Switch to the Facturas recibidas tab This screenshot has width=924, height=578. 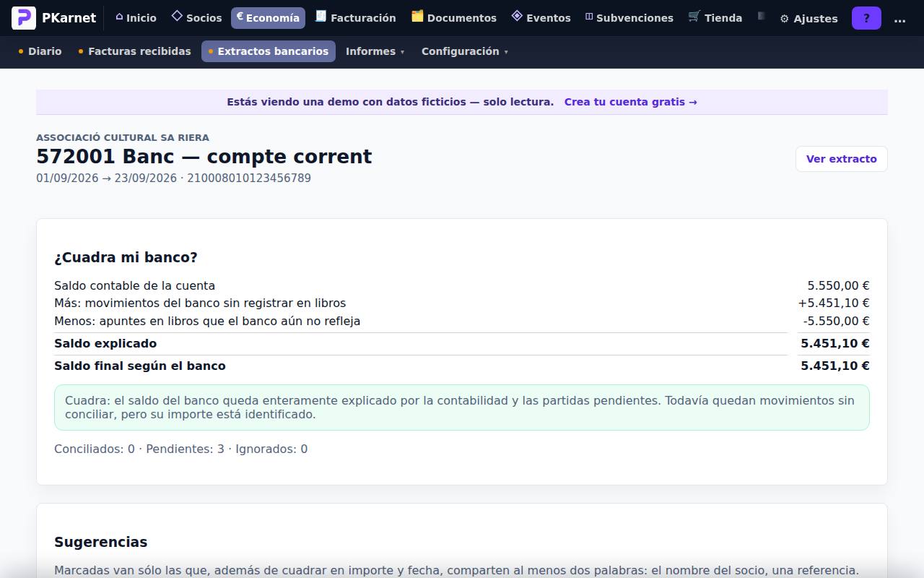[135, 51]
